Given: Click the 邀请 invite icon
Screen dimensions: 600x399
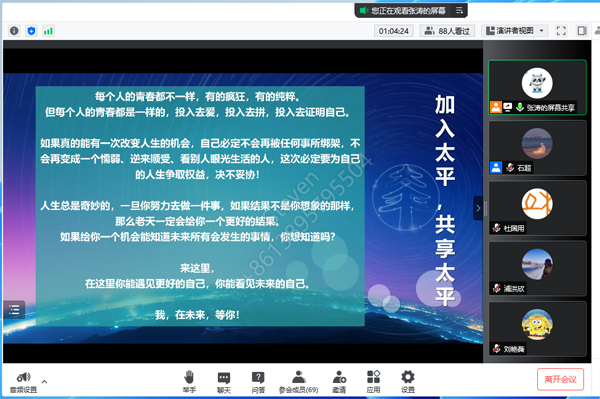Looking at the screenshot, I should click(339, 382).
